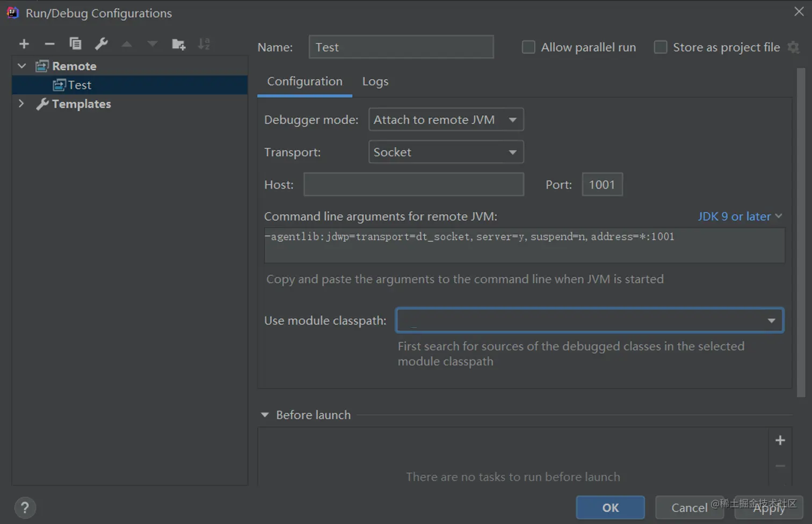Viewport: 812px width, 524px height.
Task: Toggle Store as project file checkbox
Action: (661, 47)
